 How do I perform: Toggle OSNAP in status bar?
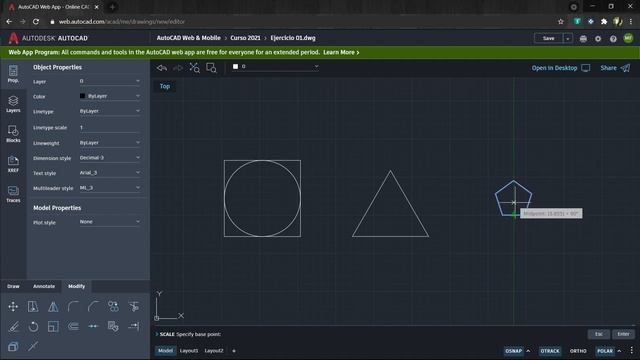513,351
